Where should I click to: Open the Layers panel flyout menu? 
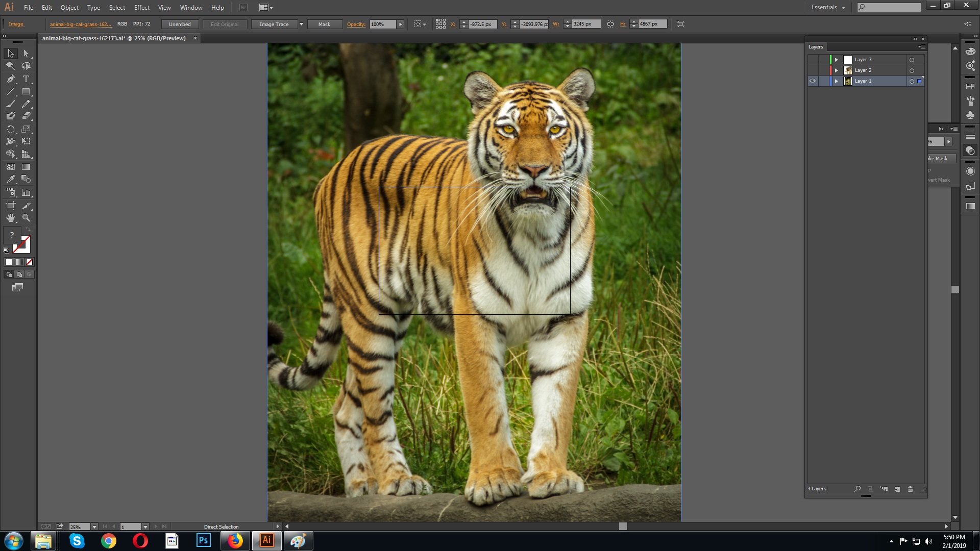[x=922, y=46]
